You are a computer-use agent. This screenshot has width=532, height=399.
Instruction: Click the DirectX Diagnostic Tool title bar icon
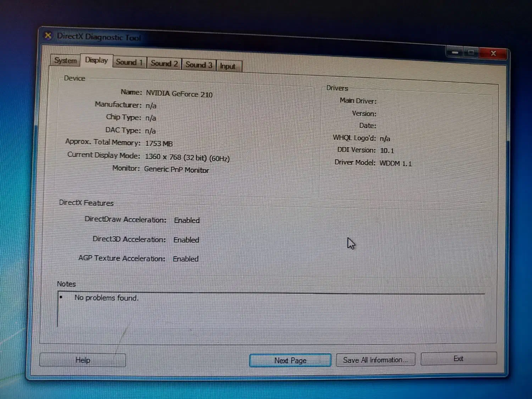(x=48, y=35)
